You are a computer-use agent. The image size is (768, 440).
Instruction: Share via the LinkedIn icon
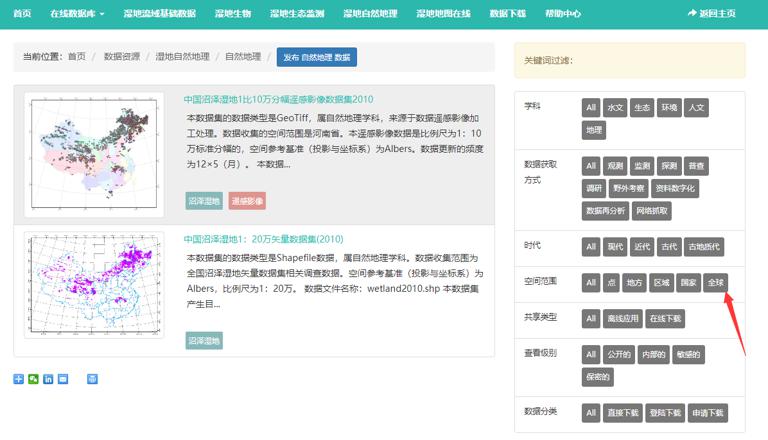click(x=48, y=379)
